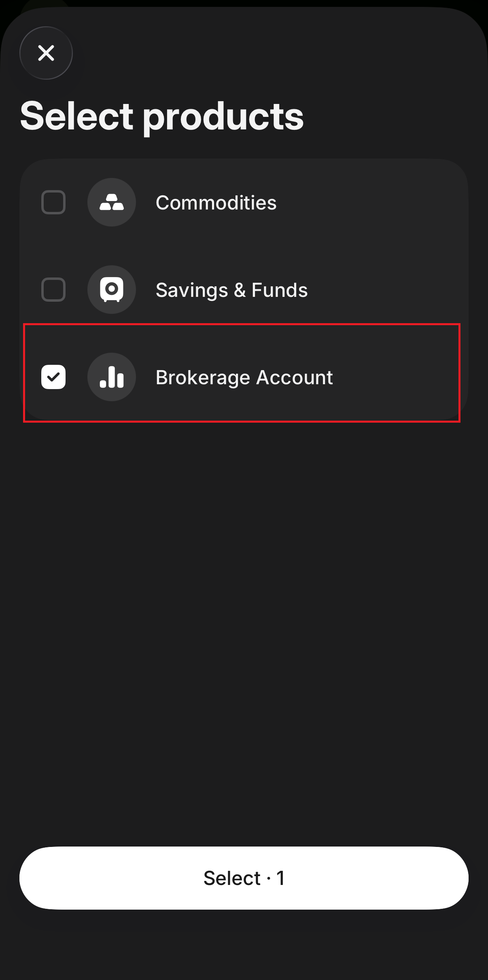Click the vault icon beside Savings & Funds
Viewport: 488px width, 980px height.
pos(112,290)
